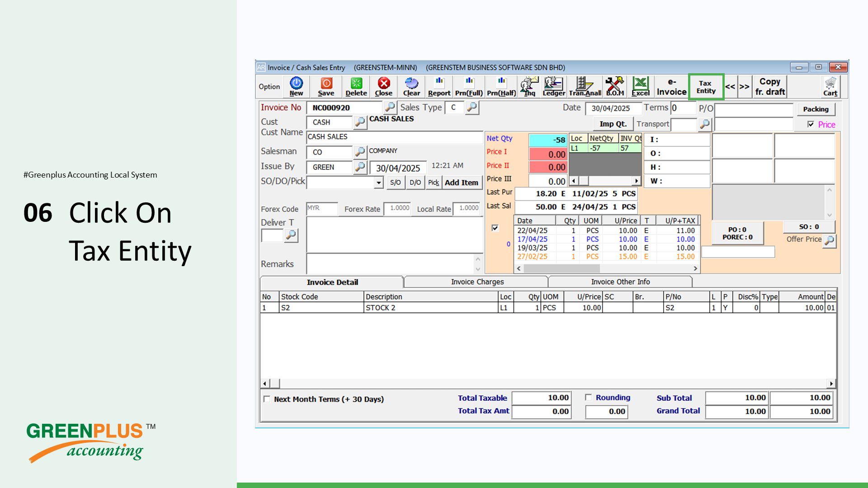Click the Add Item button
This screenshot has height=488, width=868.
tap(462, 183)
